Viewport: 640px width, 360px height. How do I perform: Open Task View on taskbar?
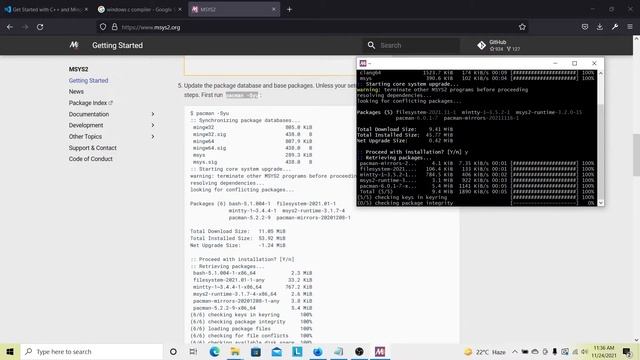coord(193,351)
